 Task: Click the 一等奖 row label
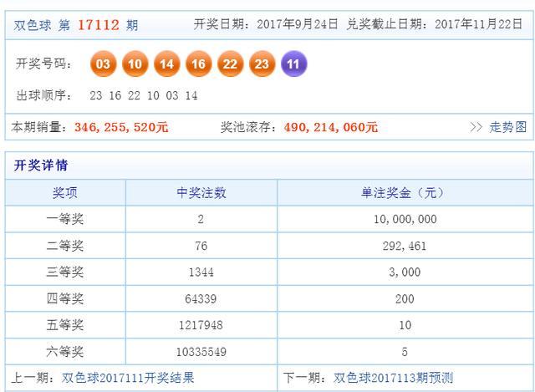point(65,219)
